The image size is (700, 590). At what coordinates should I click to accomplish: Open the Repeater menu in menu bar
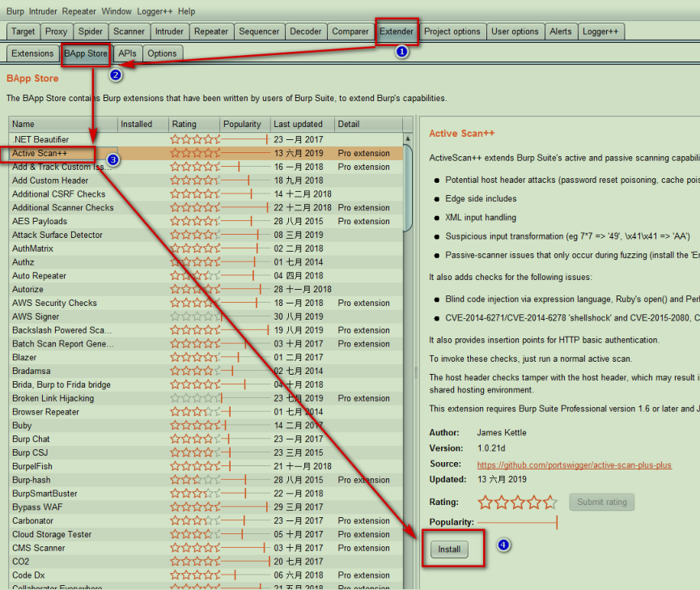pos(79,11)
